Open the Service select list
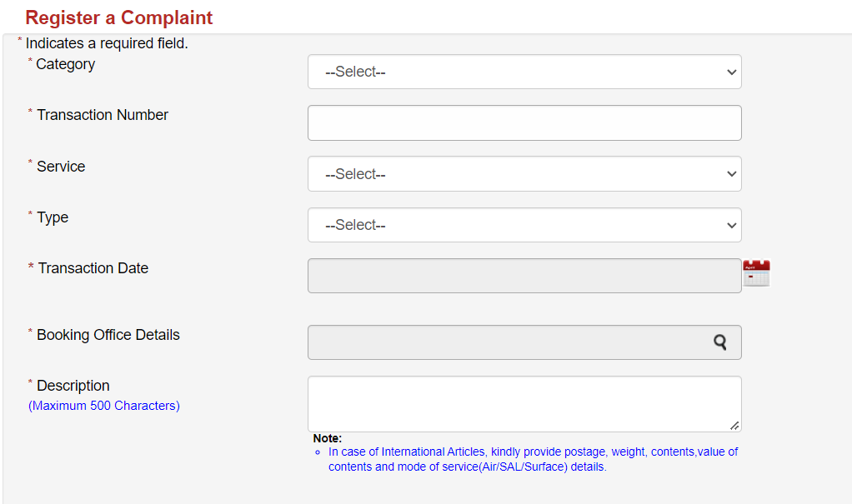Screen dimensions: 852x504 pyautogui.click(x=524, y=174)
